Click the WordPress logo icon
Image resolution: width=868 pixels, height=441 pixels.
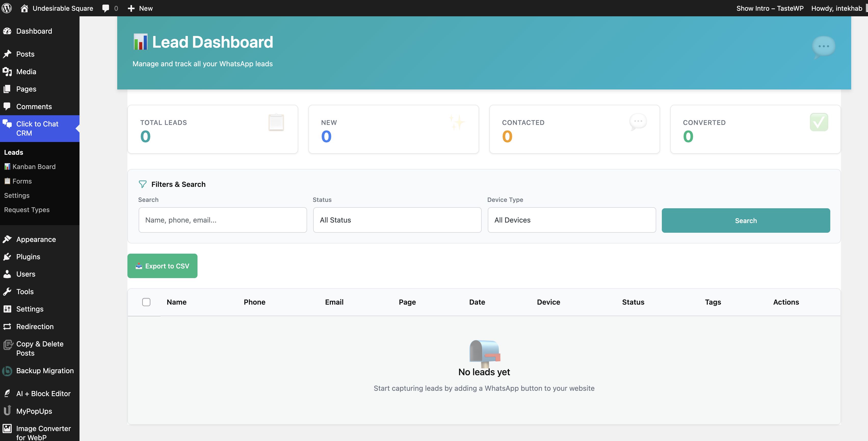tap(7, 8)
